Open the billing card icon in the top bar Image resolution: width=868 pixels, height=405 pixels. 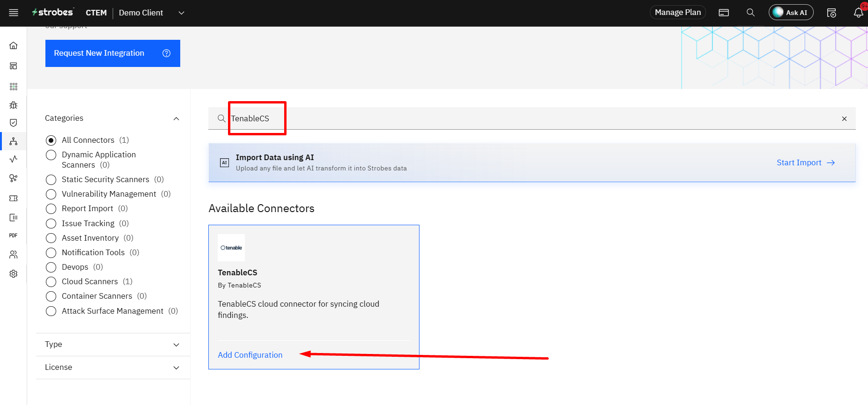point(724,13)
